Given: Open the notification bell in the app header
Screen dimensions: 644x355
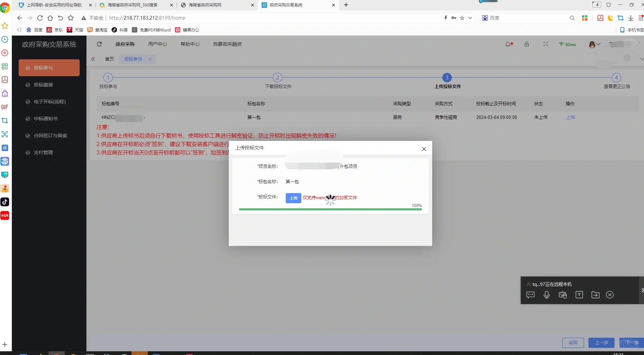Looking at the screenshot, I should point(508,44).
